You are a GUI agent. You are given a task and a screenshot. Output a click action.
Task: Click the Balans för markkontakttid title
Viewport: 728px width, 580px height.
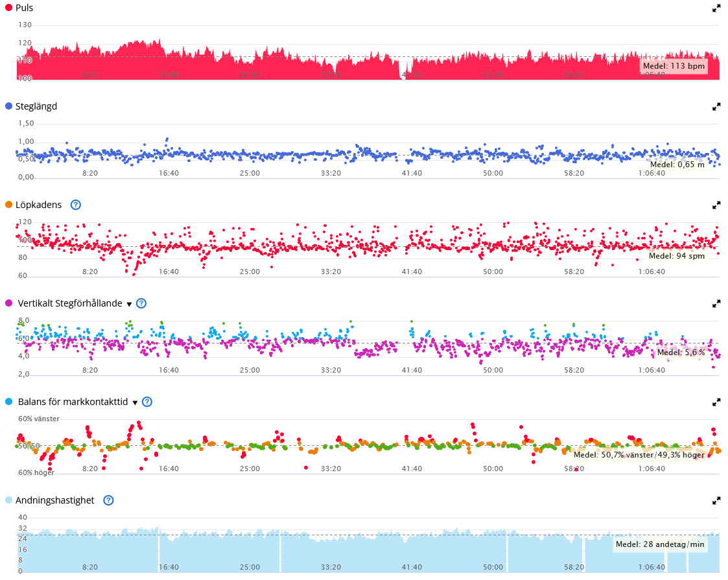pos(73,402)
